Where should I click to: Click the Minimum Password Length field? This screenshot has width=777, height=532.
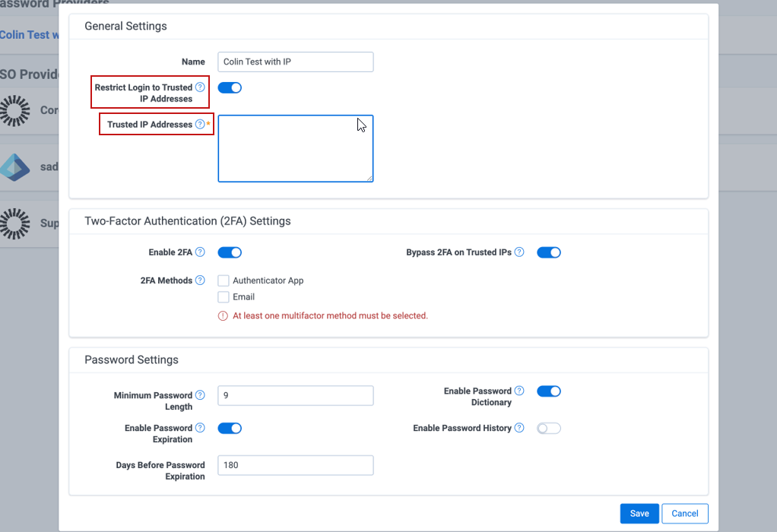point(295,396)
